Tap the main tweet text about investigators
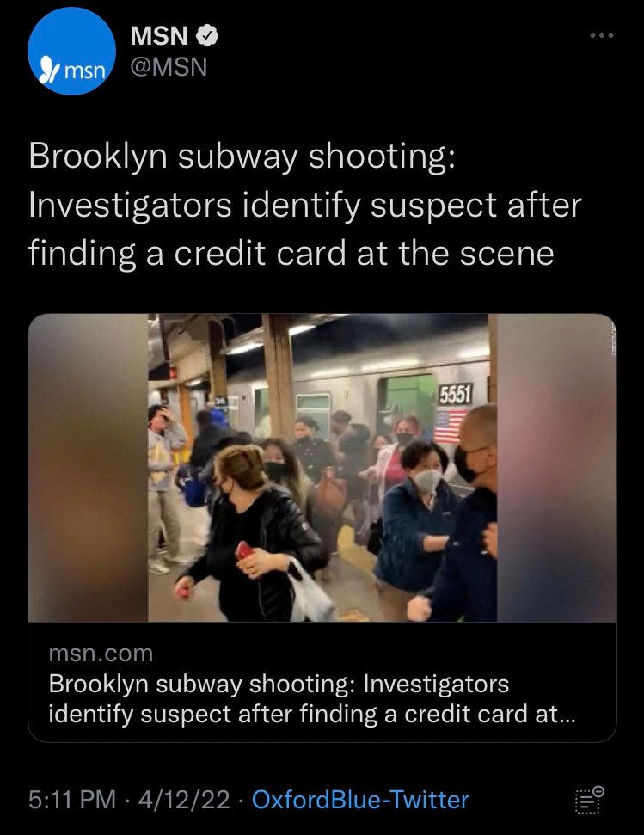 click(x=305, y=205)
